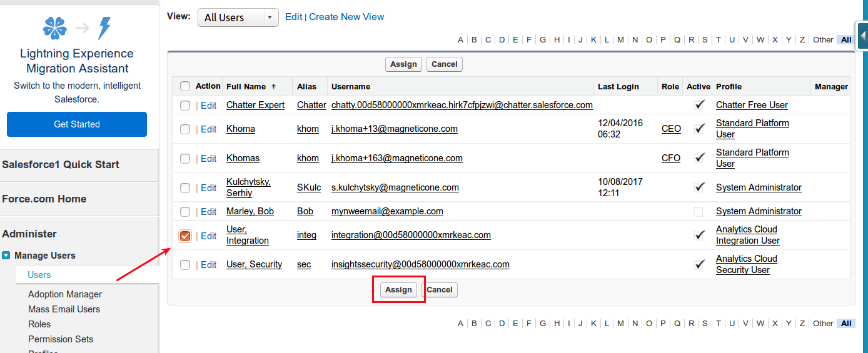Click Active checkmark in Khoma row
The image size is (868, 353).
[700, 129]
